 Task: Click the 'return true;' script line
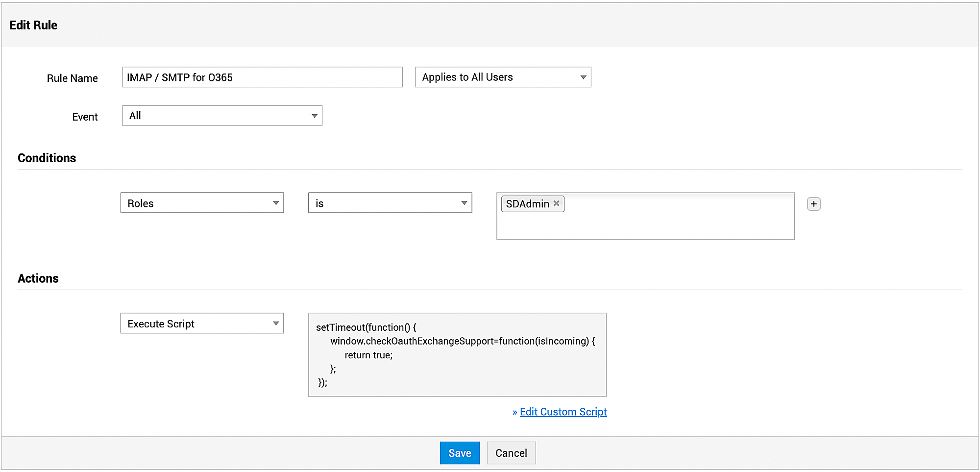point(368,355)
